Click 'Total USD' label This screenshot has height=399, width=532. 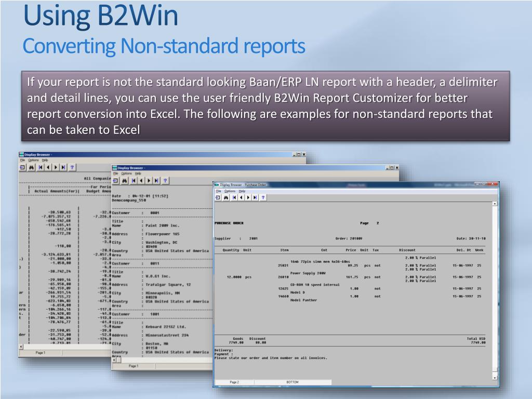[x=476, y=339]
